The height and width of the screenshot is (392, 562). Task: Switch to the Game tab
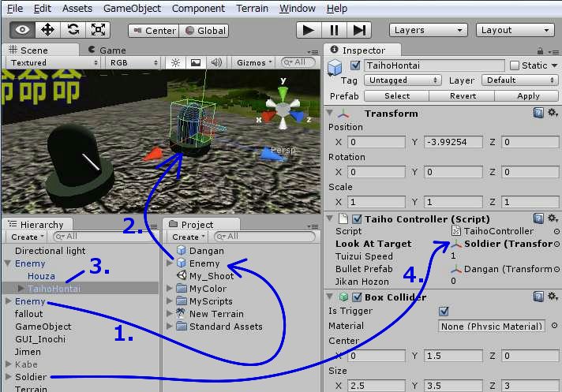107,50
